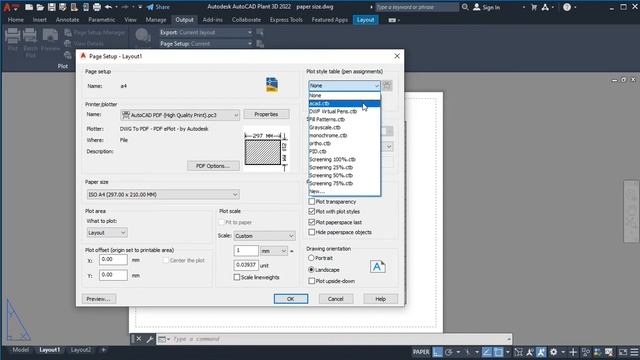Click the Plot printer icon in quick access toolbar
This screenshot has width=640, height=360.
[x=97, y=7]
